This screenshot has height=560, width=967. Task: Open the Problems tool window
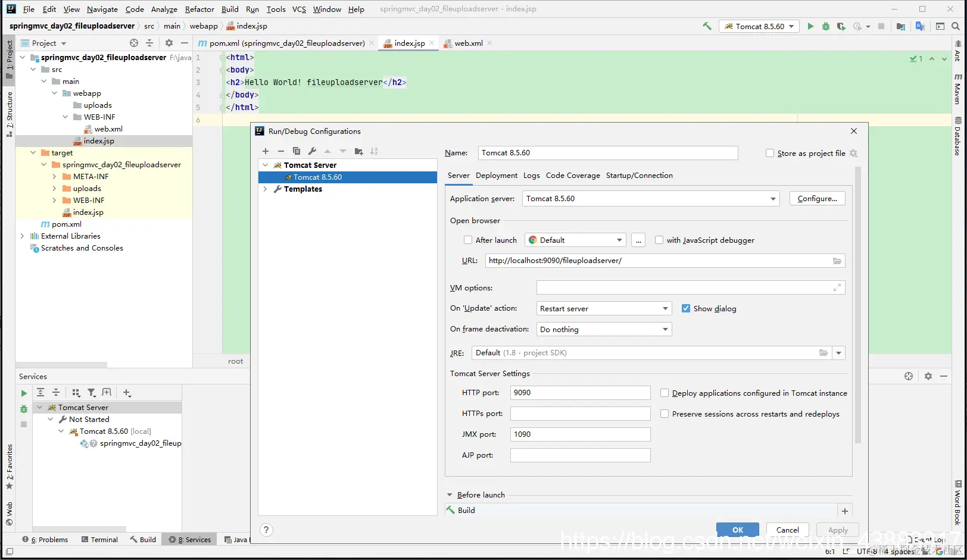coord(45,540)
